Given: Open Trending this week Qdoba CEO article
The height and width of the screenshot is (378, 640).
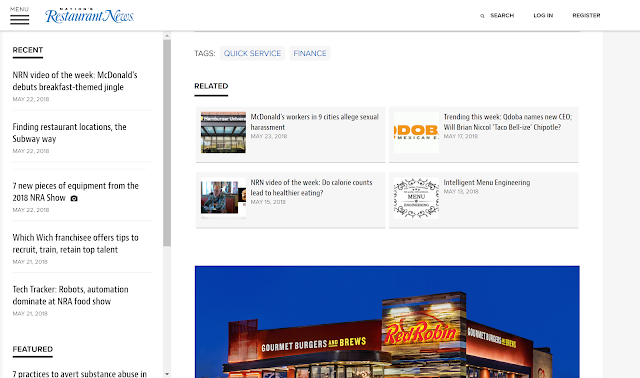Looking at the screenshot, I should (x=508, y=122).
